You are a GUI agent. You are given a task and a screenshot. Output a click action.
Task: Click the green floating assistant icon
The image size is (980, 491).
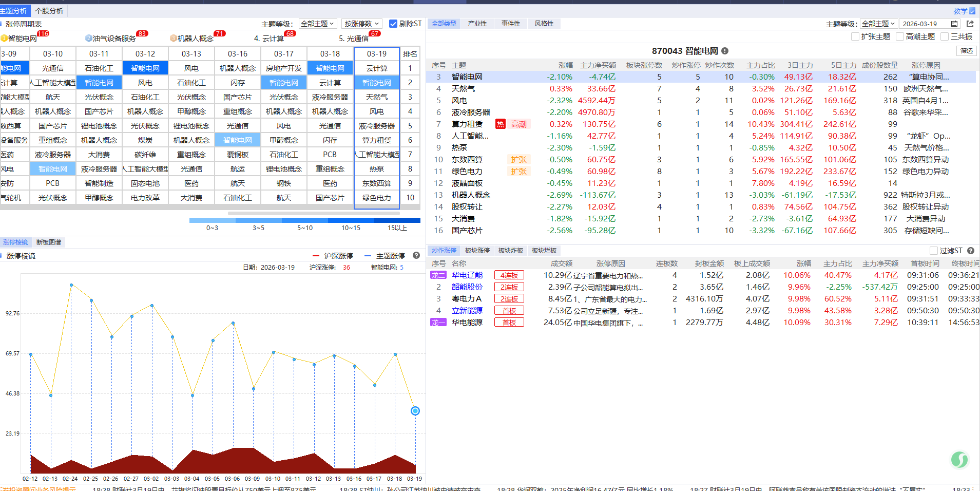coord(959,459)
